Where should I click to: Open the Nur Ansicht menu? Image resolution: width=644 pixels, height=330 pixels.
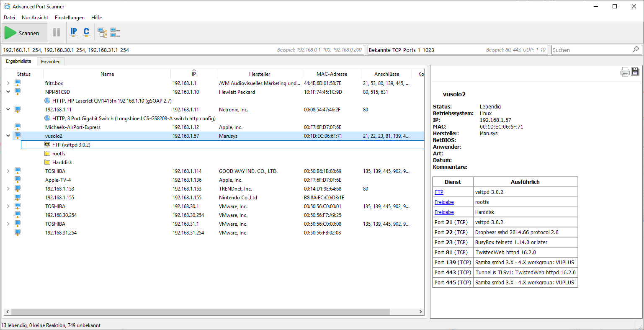tap(35, 18)
